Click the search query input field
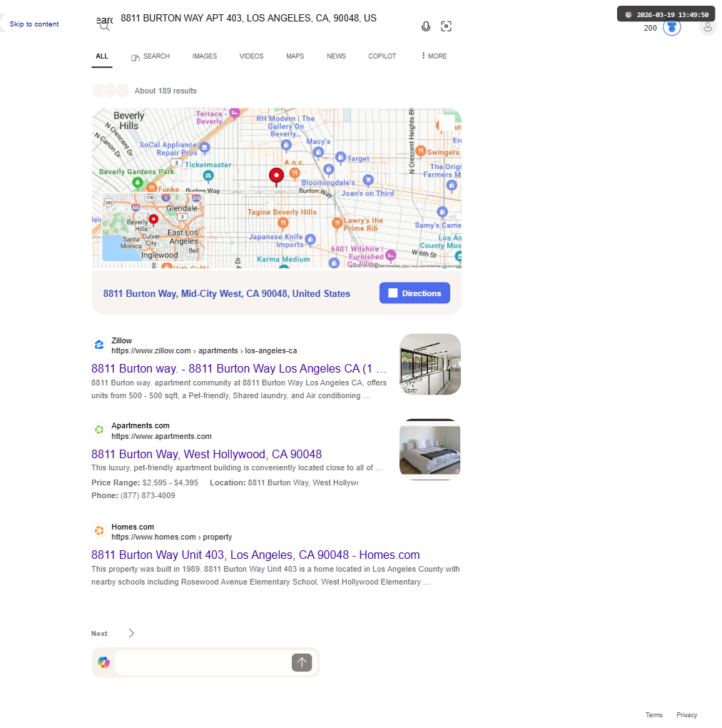722x728 pixels. point(265,19)
